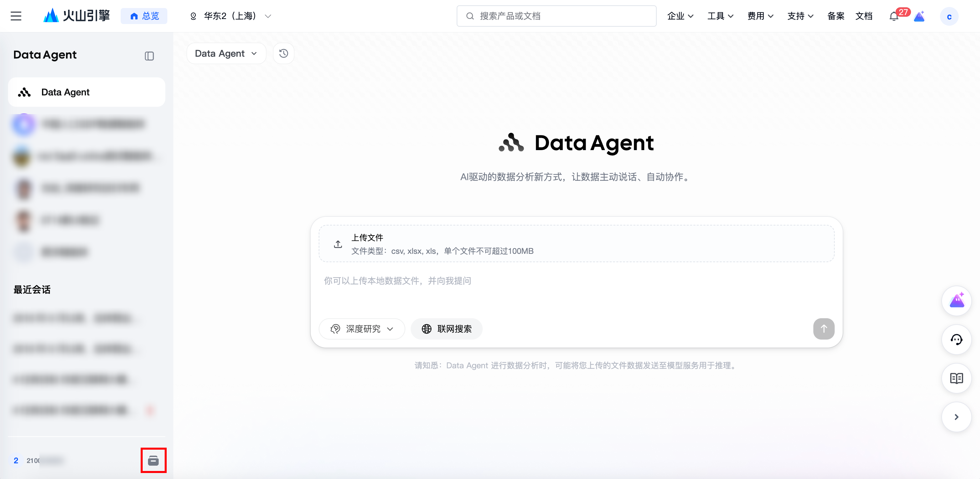Open the notifications bell
Viewport: 980px width, 479px height.
click(x=894, y=16)
